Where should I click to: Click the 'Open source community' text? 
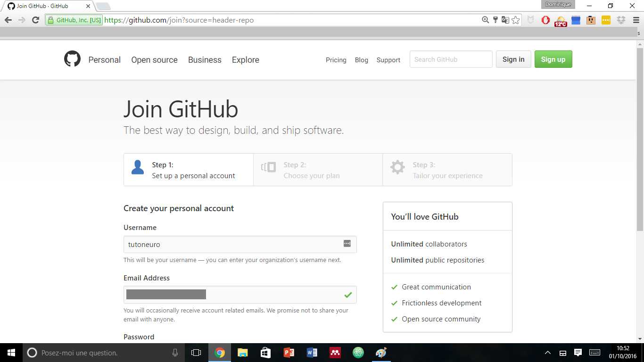click(441, 319)
